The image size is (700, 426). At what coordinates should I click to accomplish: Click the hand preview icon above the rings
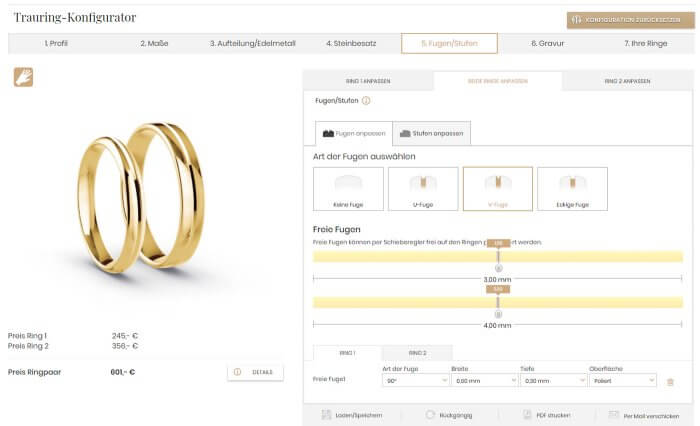tap(23, 77)
